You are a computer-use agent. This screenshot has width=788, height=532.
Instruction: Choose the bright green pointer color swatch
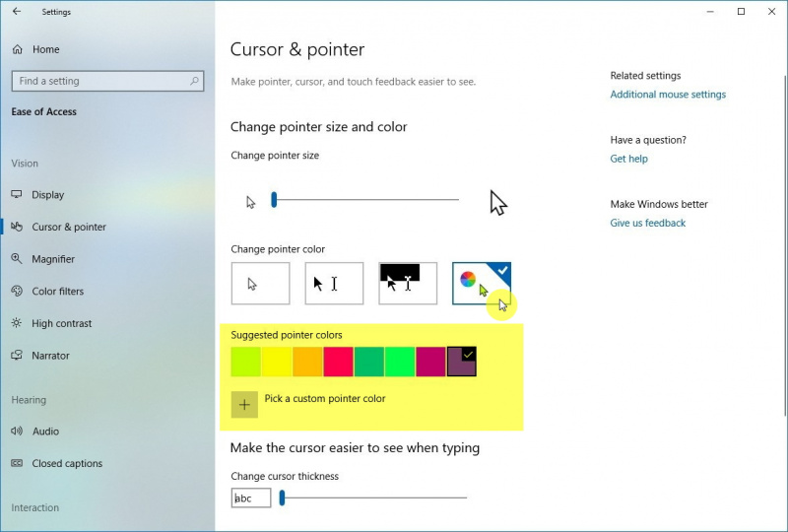coord(400,362)
